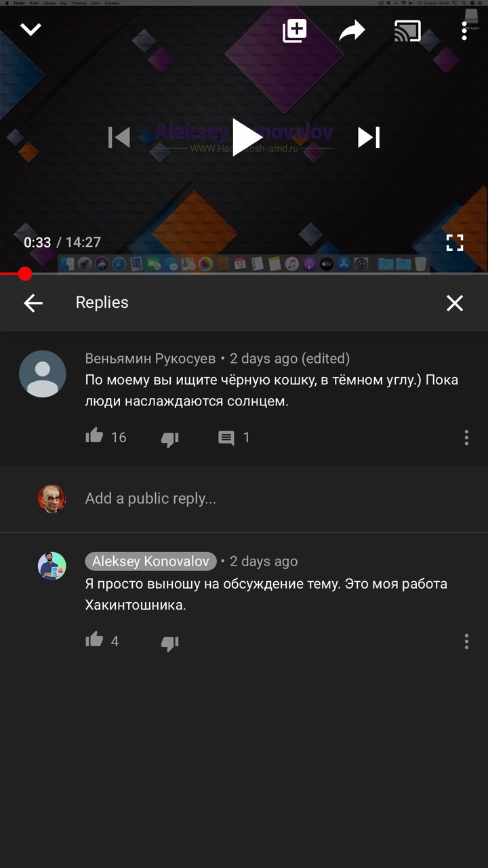Click red playback progress scrubber
Image resolution: width=488 pixels, height=868 pixels.
point(25,274)
